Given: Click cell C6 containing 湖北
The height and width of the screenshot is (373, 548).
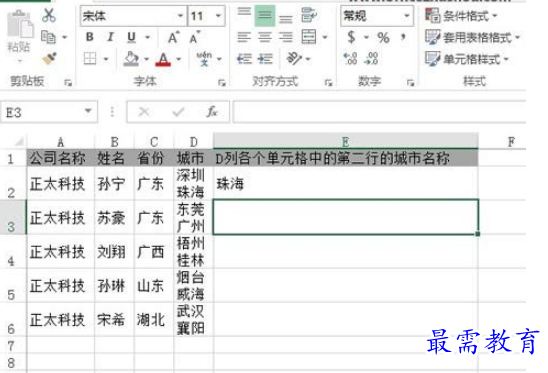Looking at the screenshot, I should click(154, 320).
